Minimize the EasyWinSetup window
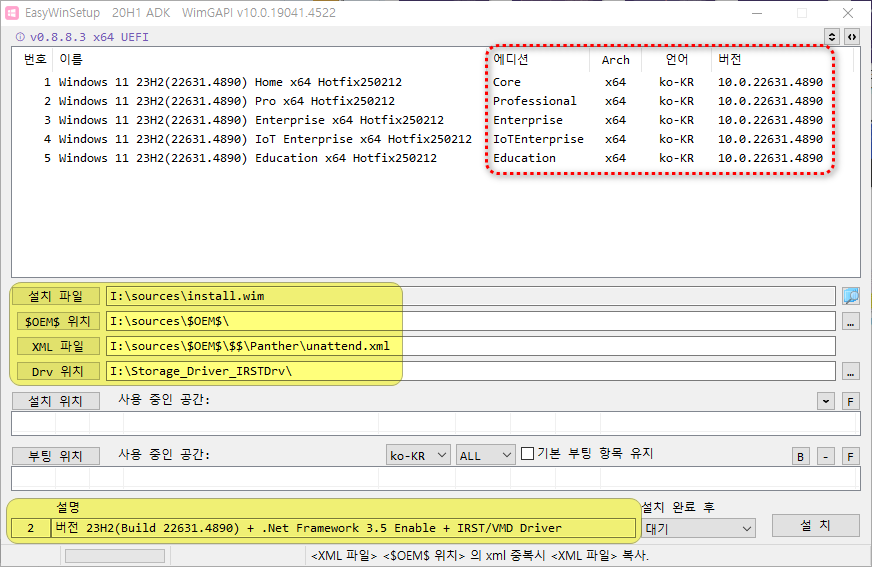 [757, 13]
